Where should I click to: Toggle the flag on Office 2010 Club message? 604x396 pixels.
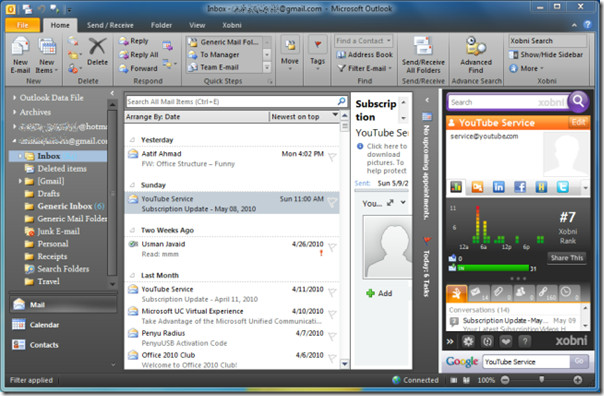tap(332, 358)
